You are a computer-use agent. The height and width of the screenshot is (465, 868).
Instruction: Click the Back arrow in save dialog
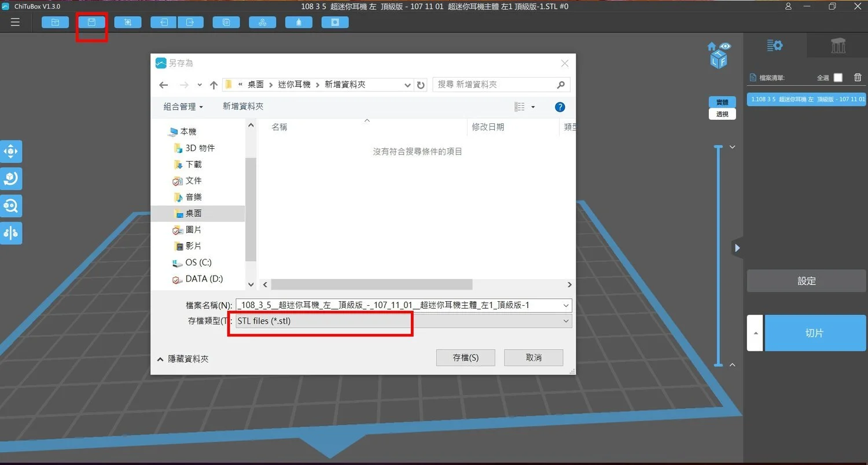click(x=164, y=85)
